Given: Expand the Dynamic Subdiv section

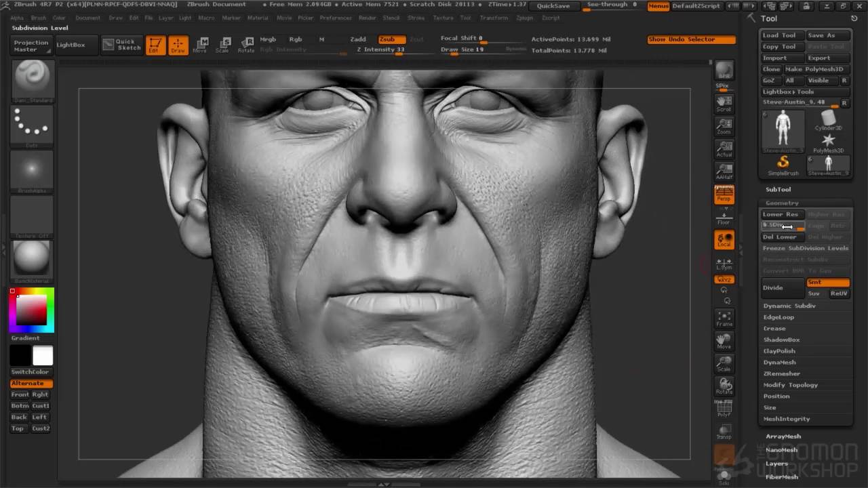Looking at the screenshot, I should tap(789, 306).
